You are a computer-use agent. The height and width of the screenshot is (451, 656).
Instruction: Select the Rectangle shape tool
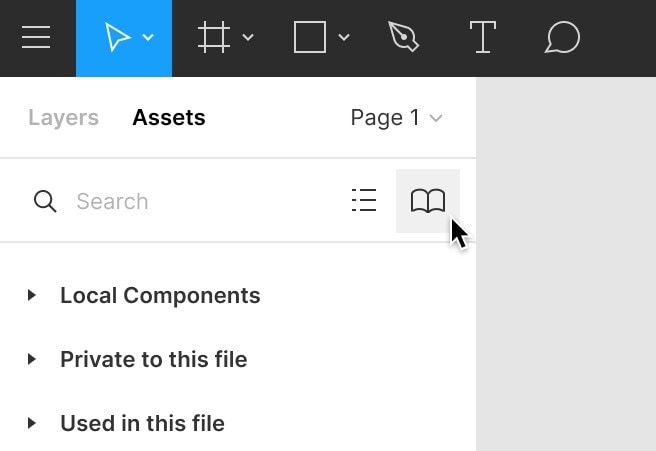[x=309, y=38]
